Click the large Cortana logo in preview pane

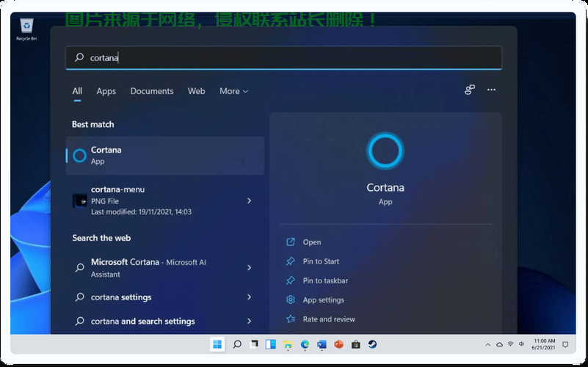point(385,150)
